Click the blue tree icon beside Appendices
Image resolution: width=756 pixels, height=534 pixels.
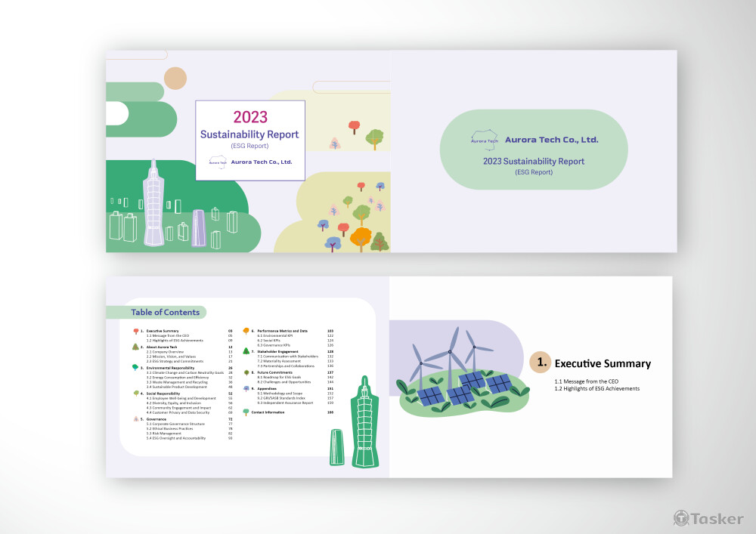246,388
